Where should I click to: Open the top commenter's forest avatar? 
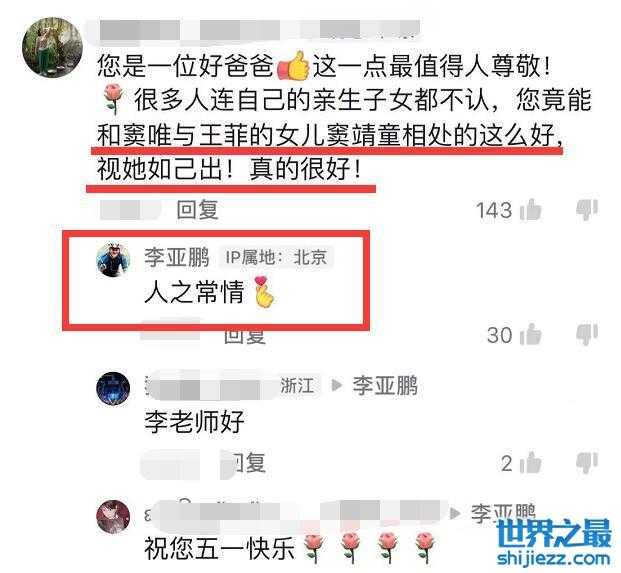point(52,47)
